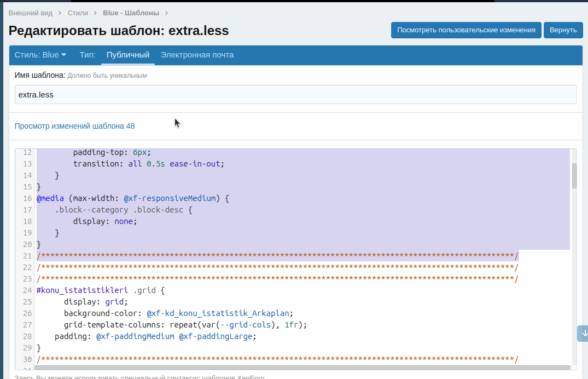588x379 pixels.
Task: Grab the code editor vertical scrollbar thumb
Action: (x=574, y=176)
